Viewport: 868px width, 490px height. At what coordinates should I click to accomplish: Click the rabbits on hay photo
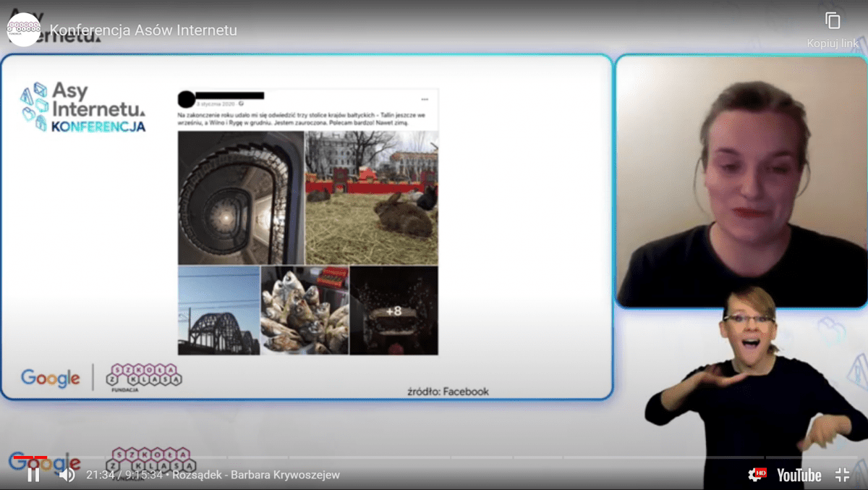tap(372, 198)
